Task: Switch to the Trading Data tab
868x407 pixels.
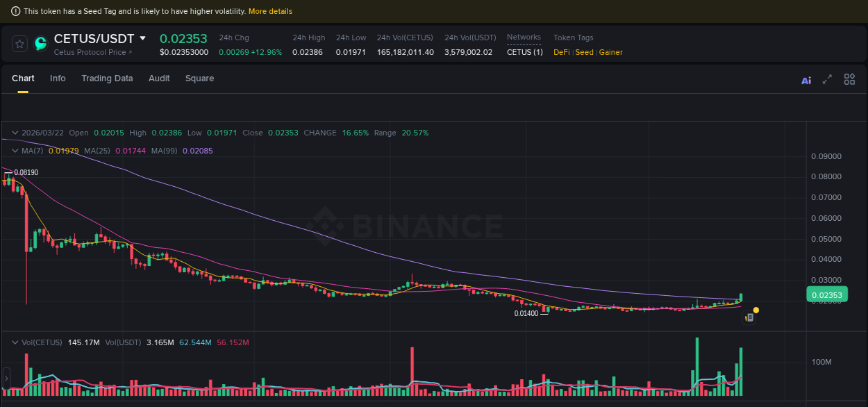Action: 107,78
